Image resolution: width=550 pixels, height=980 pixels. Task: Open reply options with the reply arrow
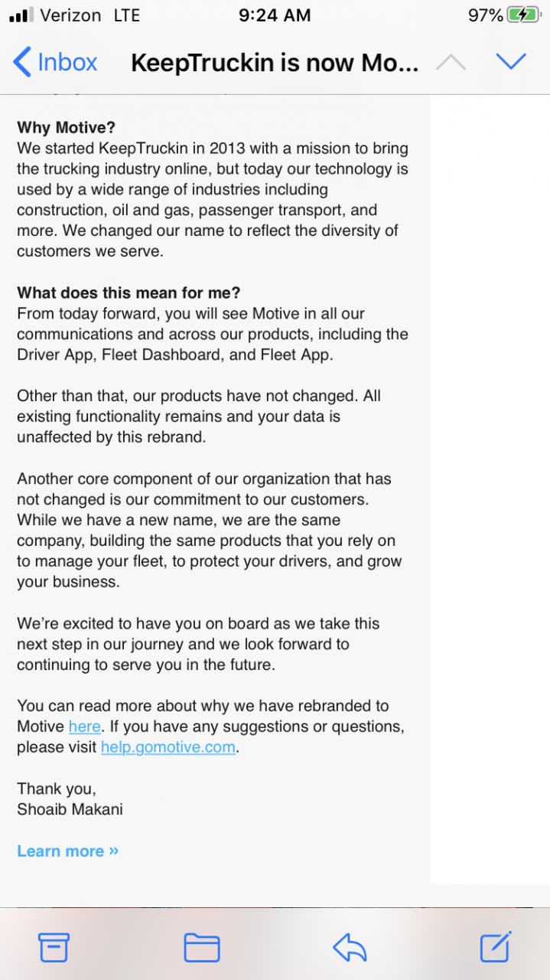350,948
